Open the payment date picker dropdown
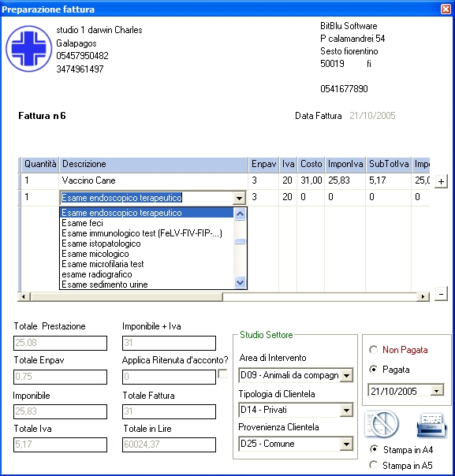 437,391
